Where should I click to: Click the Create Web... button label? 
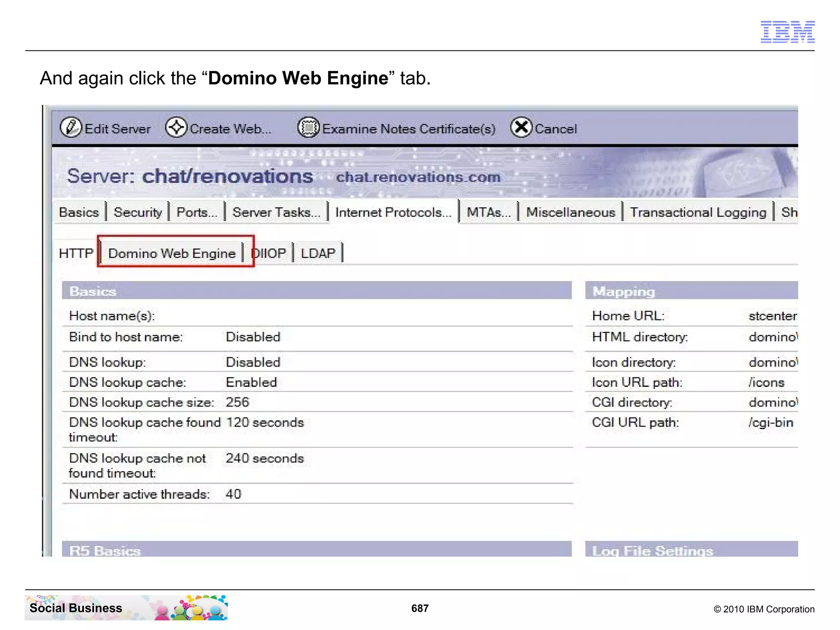231,129
